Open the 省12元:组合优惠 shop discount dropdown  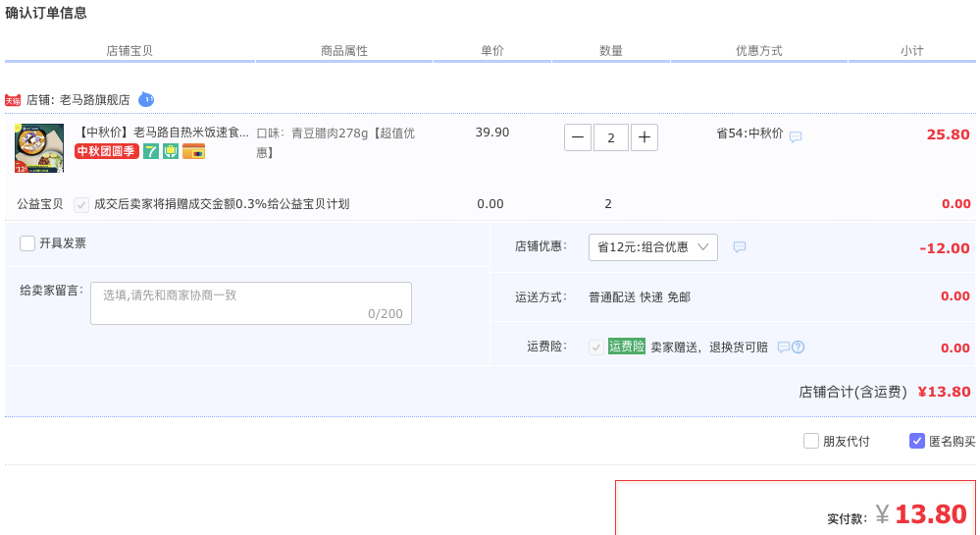click(x=653, y=247)
